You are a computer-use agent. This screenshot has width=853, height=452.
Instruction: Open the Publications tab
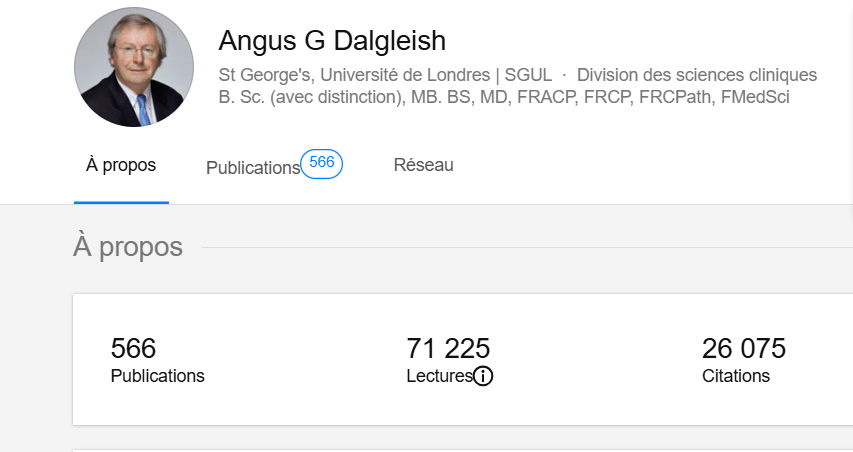(252, 168)
